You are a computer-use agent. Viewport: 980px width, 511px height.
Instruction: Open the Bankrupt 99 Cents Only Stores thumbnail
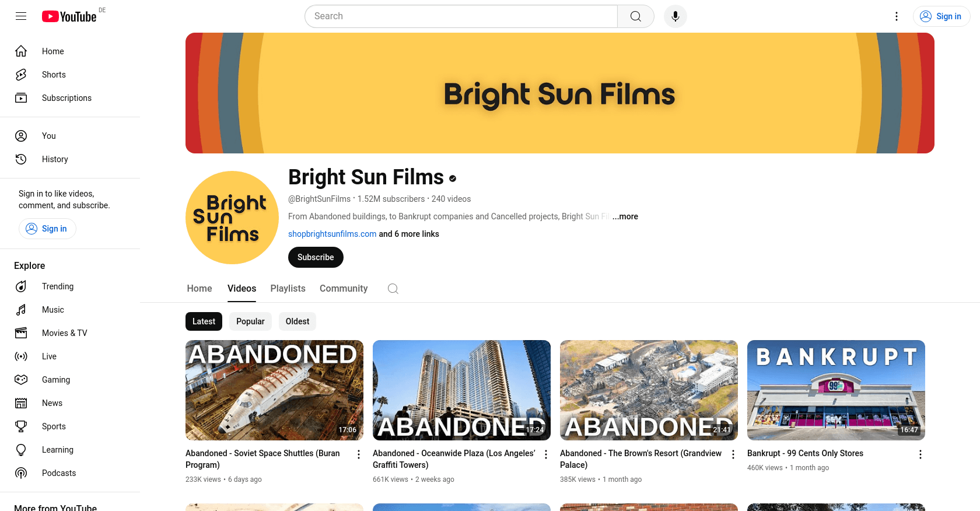pos(836,390)
